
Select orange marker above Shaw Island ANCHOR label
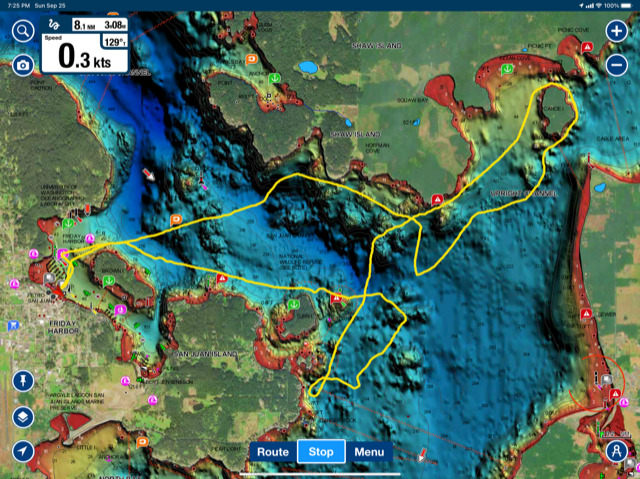click(x=251, y=60)
